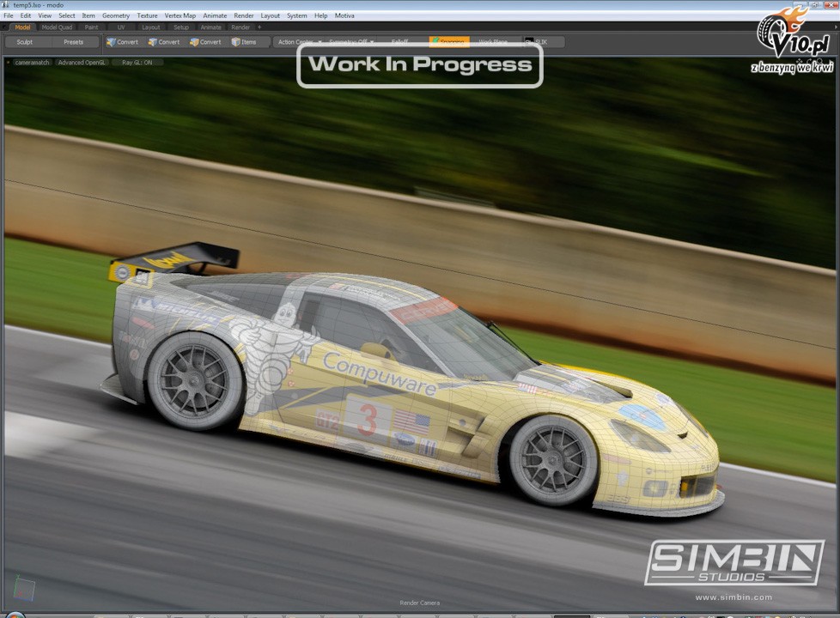The width and height of the screenshot is (840, 618).
Task: Switch to the UV tab
Action: click(x=121, y=27)
